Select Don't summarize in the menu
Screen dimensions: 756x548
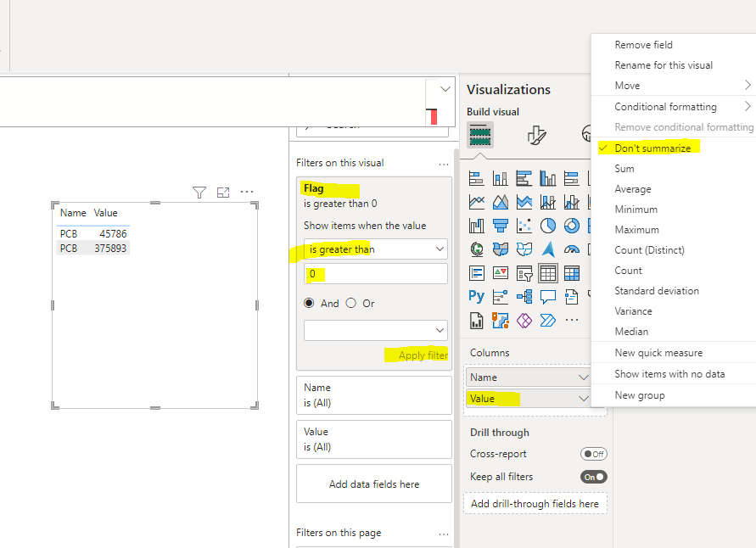coord(652,148)
